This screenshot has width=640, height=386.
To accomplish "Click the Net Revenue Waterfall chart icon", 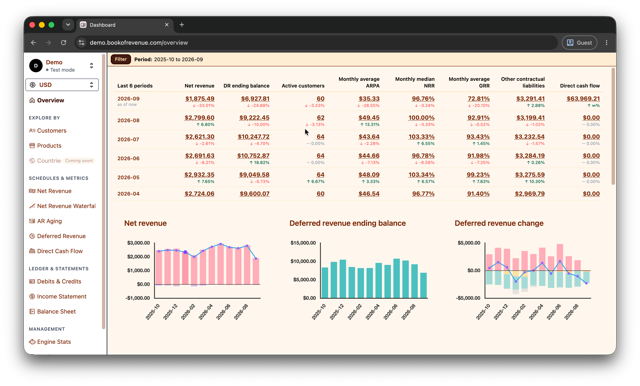I will pyautogui.click(x=32, y=206).
